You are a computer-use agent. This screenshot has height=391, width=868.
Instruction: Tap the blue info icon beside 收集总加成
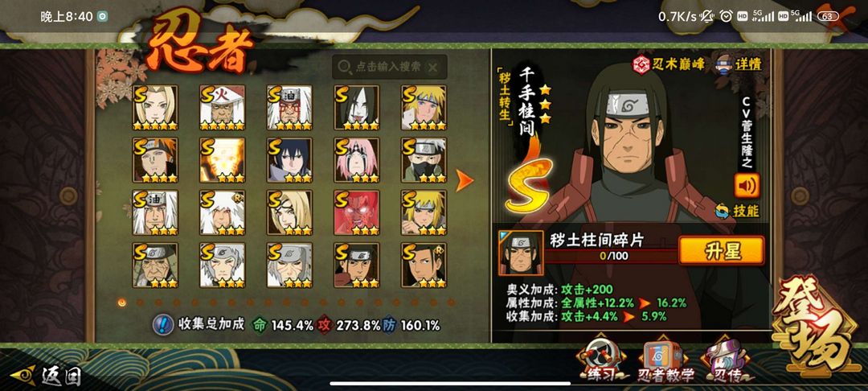pos(162,324)
